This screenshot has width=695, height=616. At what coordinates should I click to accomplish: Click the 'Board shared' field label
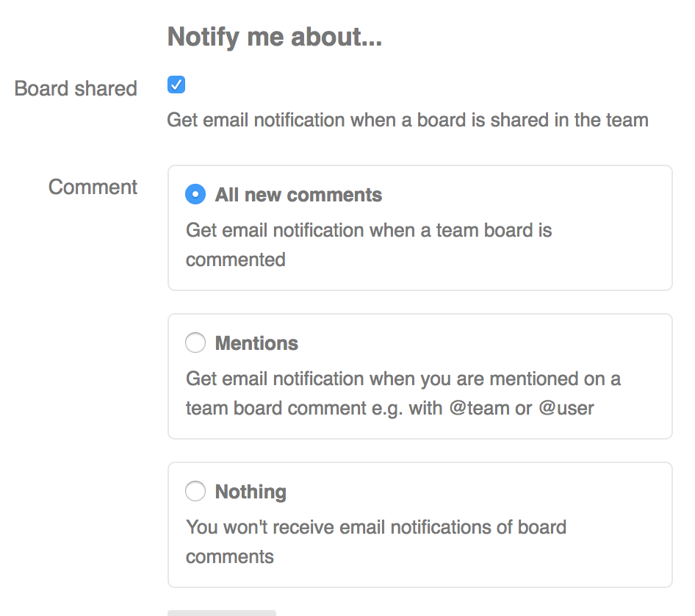point(76,88)
